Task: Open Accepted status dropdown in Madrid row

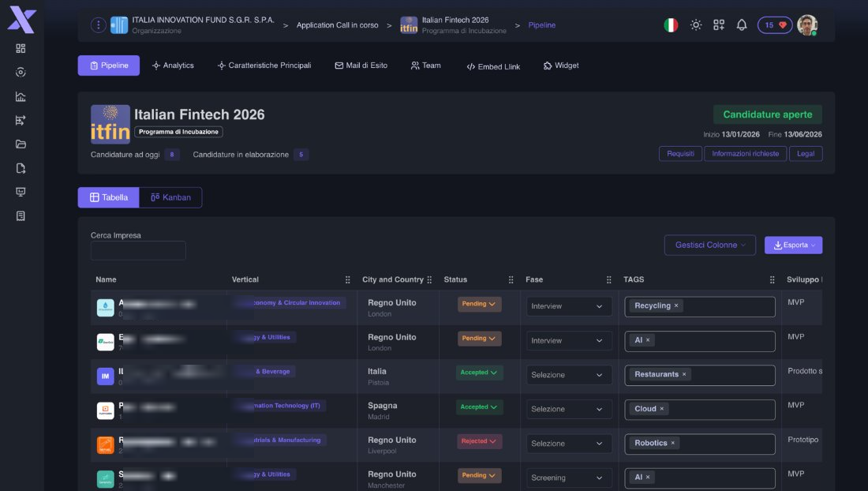Action: pyautogui.click(x=480, y=407)
